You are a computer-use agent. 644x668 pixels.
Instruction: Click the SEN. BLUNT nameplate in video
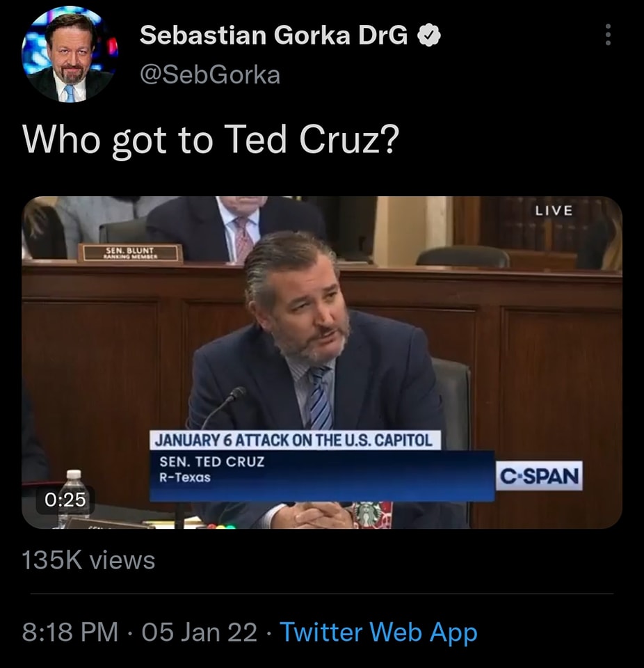pyautogui.click(x=130, y=252)
